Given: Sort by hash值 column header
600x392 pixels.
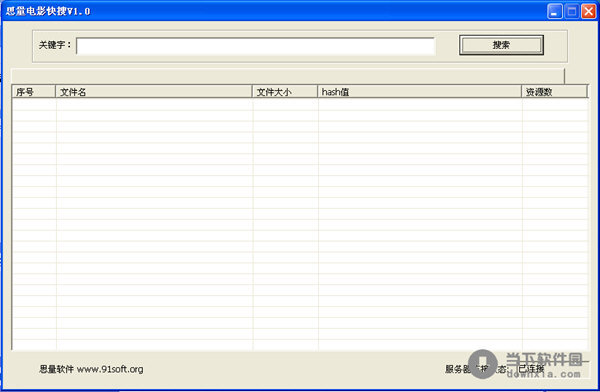Looking at the screenshot, I should click(x=419, y=92).
